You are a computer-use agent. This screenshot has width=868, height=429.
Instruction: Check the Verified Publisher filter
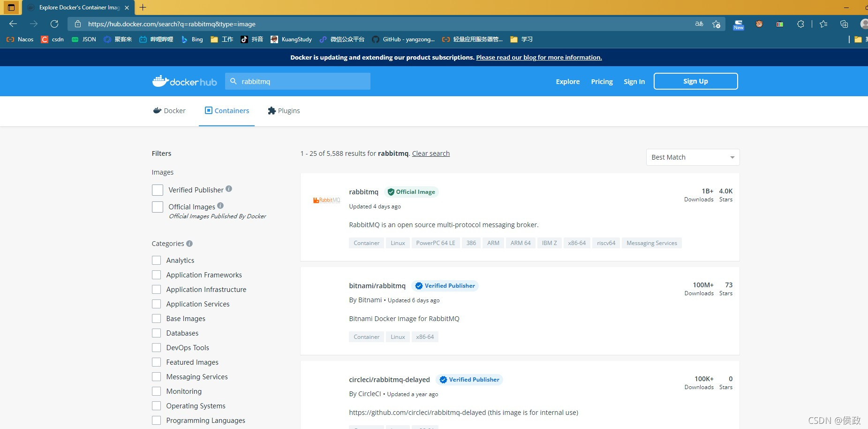pos(158,190)
